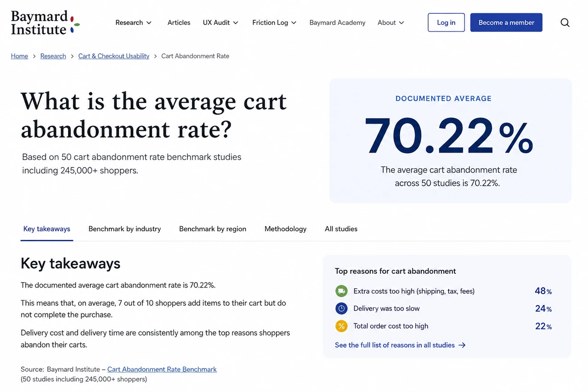The width and height of the screenshot is (588, 392).
Task: Switch to Benchmark by region tab
Action: coord(213,229)
